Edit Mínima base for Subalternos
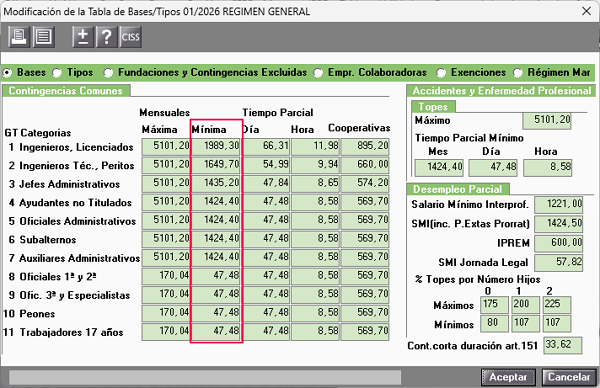This screenshot has width=600, height=388. pos(215,239)
